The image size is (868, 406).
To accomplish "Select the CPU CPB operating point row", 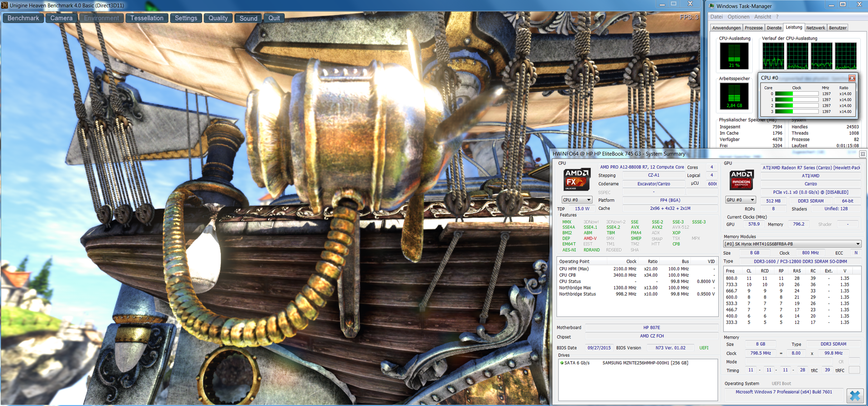I will (x=637, y=275).
